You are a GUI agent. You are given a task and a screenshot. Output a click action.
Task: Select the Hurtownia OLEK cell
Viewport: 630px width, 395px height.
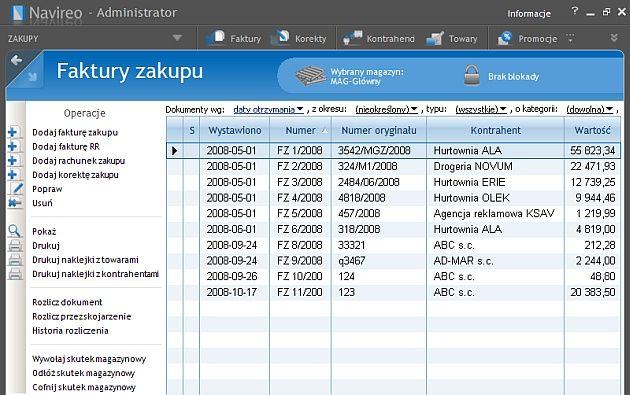click(495, 198)
